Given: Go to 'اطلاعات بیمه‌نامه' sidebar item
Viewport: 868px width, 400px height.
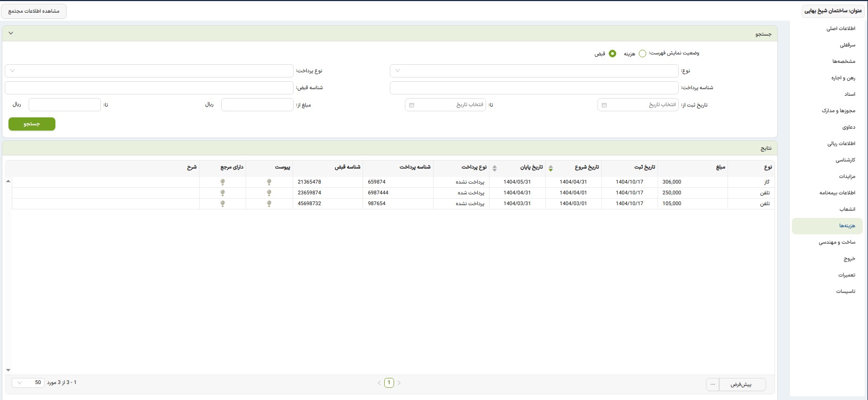Looking at the screenshot, I should [837, 193].
